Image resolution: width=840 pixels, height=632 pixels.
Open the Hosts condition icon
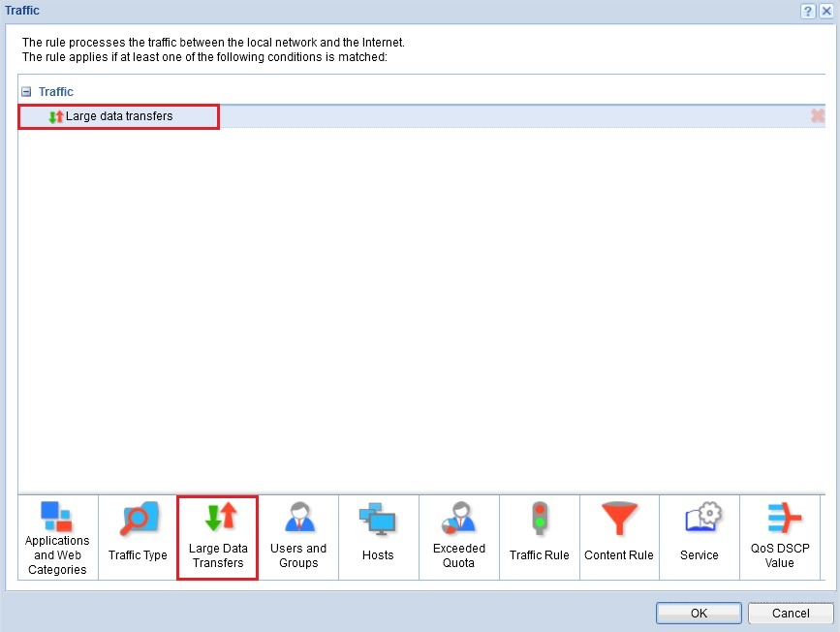click(378, 536)
